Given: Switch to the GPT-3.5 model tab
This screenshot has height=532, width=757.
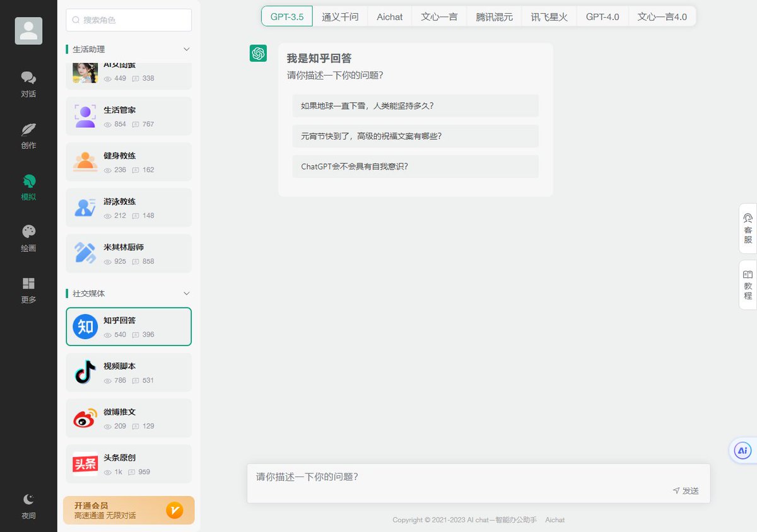Looking at the screenshot, I should tap(287, 17).
